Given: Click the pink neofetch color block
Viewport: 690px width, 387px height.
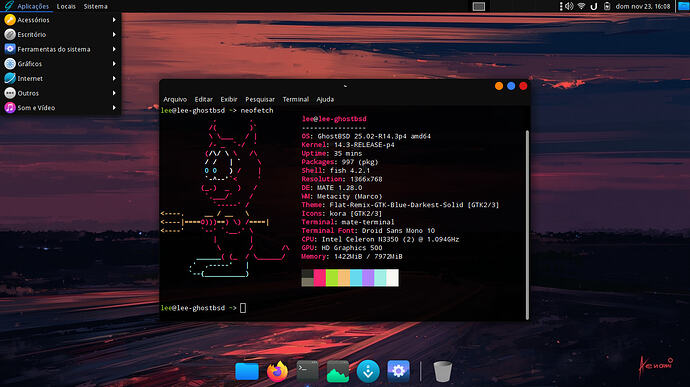Looking at the screenshot, I should pyautogui.click(x=319, y=278).
